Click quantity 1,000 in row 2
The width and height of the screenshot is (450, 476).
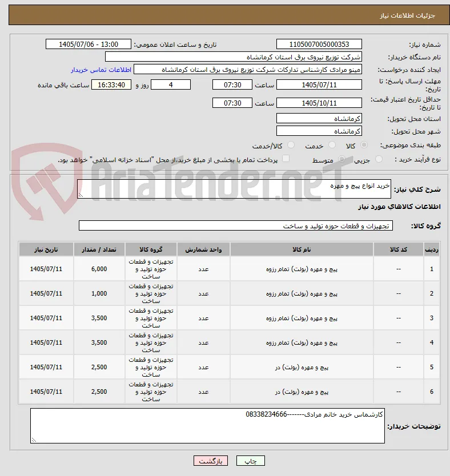[x=99, y=293]
